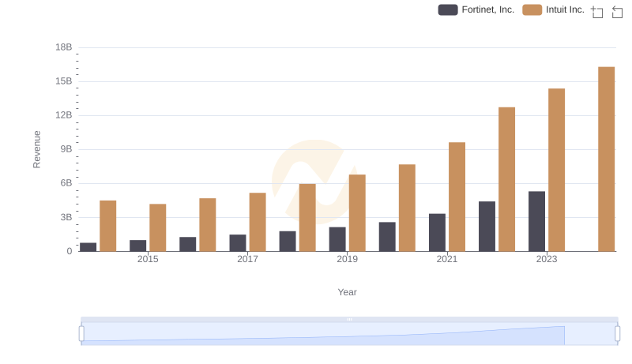The image size is (632, 364).
Task: Select the Intuit bar for 2016
Action: (x=208, y=225)
